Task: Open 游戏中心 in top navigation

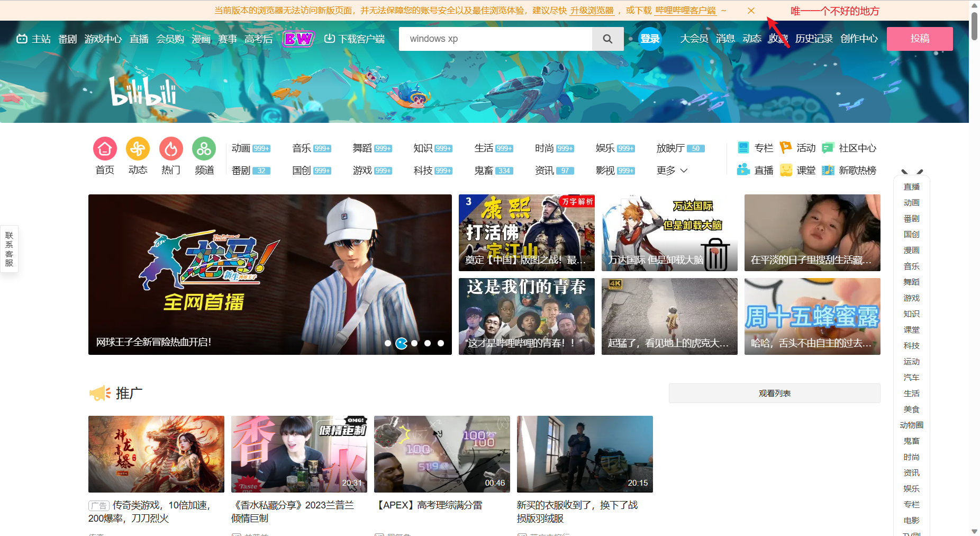Action: (103, 39)
